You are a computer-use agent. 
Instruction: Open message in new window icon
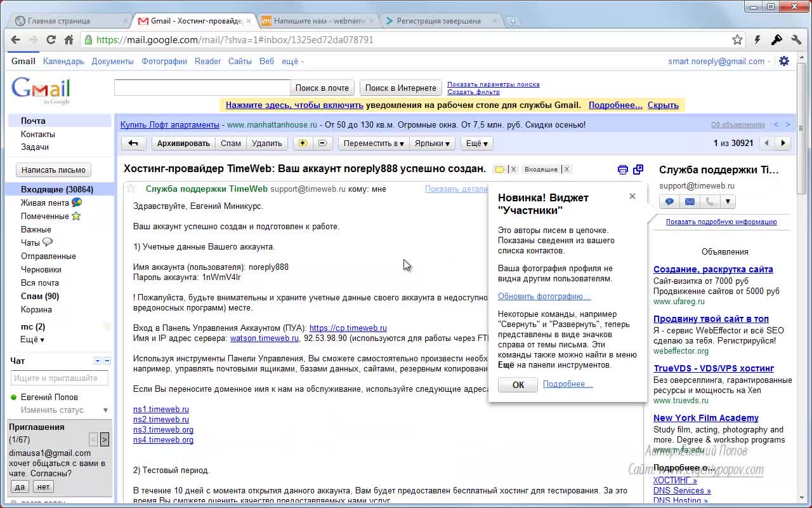[638, 170]
